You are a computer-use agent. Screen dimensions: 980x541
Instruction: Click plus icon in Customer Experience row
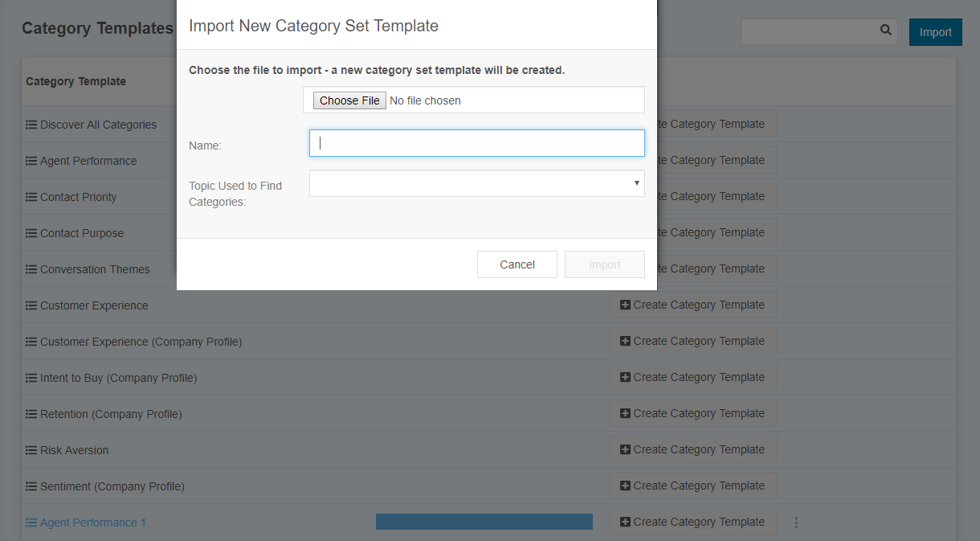tap(625, 305)
